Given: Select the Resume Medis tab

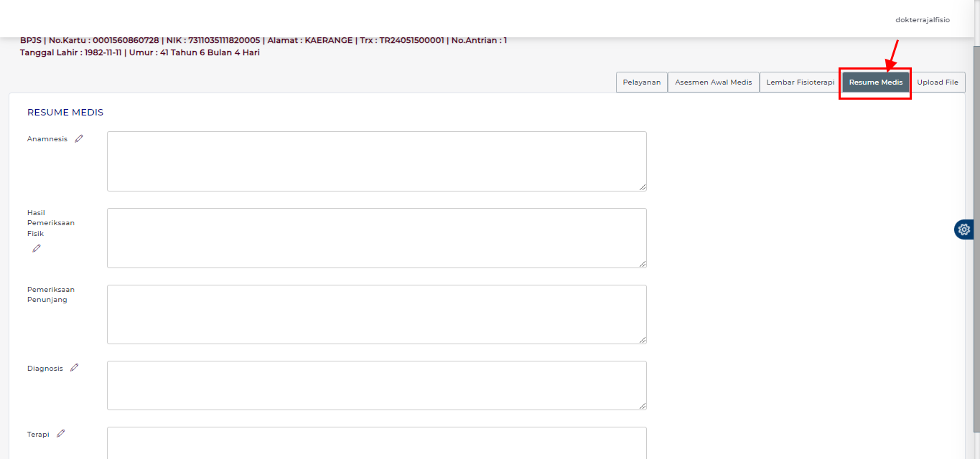Looking at the screenshot, I should [875, 82].
